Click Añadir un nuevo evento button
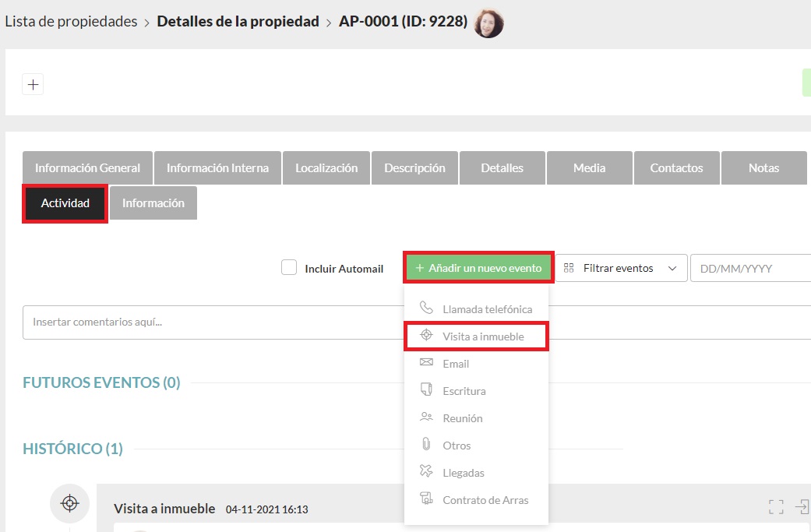The image size is (811, 532). 478,268
